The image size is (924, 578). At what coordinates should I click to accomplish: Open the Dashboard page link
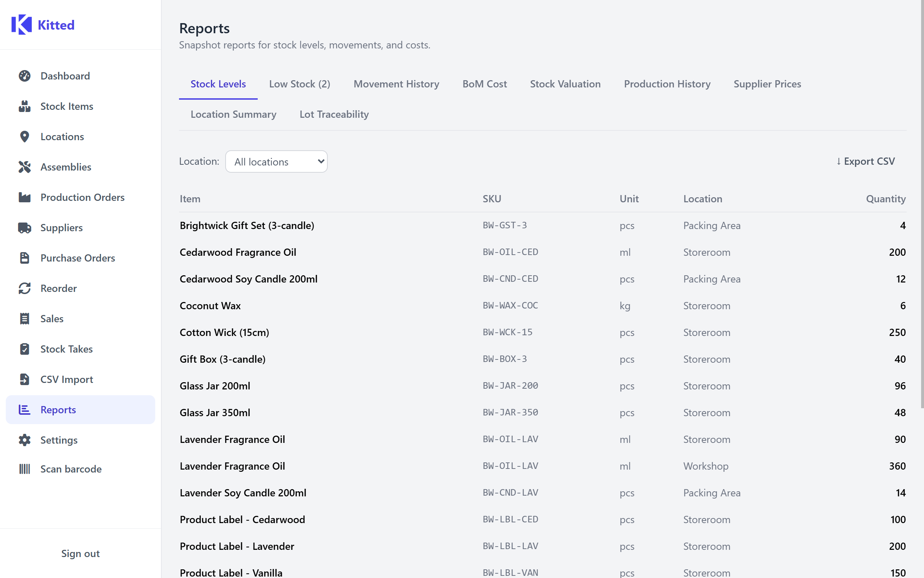click(80, 76)
